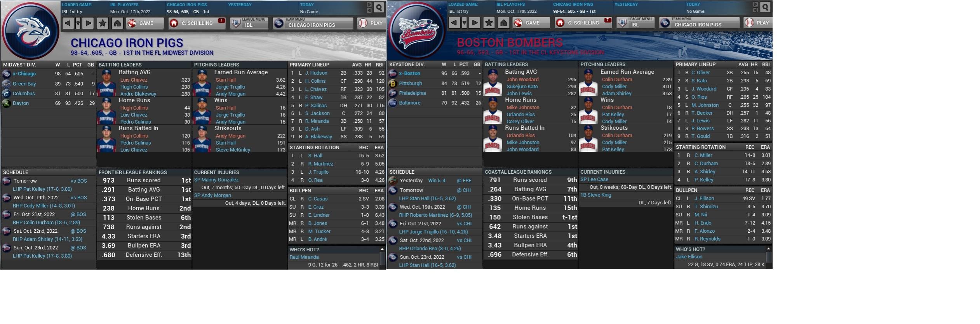Click Corey Oliver under Boston Home Runs

[520, 122]
